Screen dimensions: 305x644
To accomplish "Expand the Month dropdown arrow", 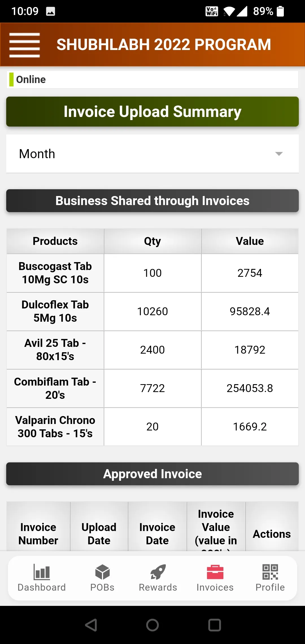I will coord(279,154).
